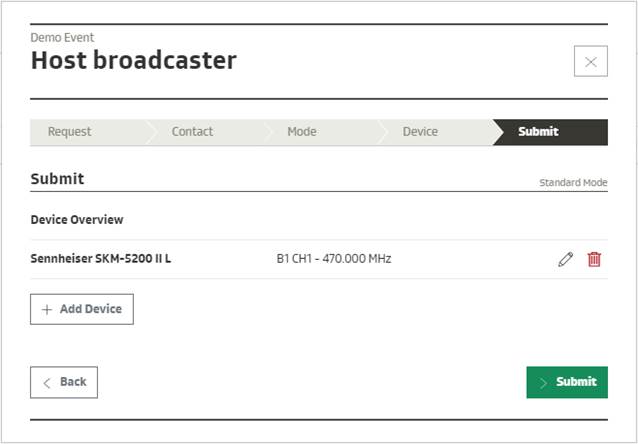Switch to the Mode step
Viewport: 638px width, 444px height.
[x=301, y=132]
